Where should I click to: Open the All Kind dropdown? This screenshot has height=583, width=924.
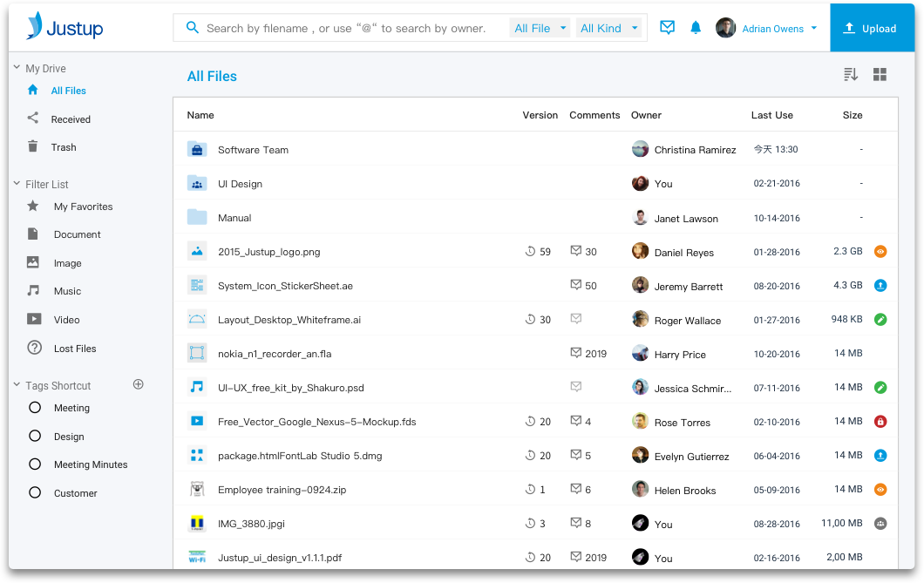coord(608,27)
